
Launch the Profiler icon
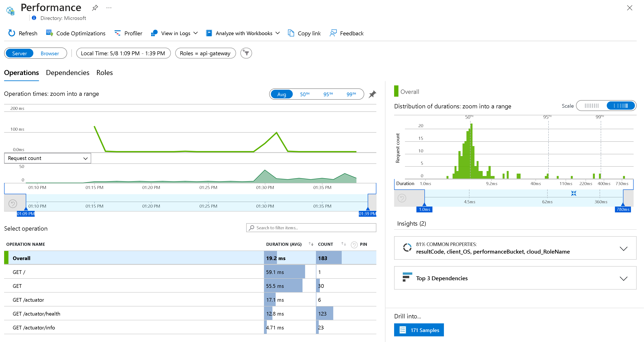coord(118,33)
